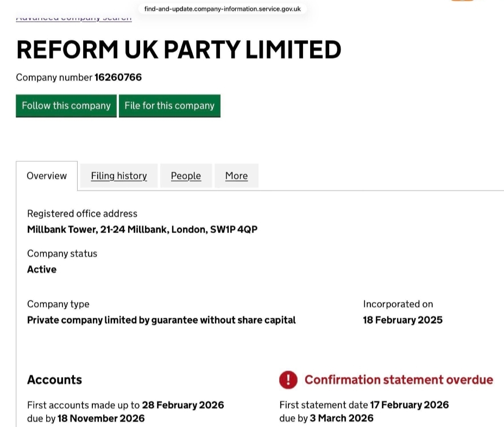The image size is (504, 427).
Task: Click the Active company status text
Action: [x=42, y=269]
